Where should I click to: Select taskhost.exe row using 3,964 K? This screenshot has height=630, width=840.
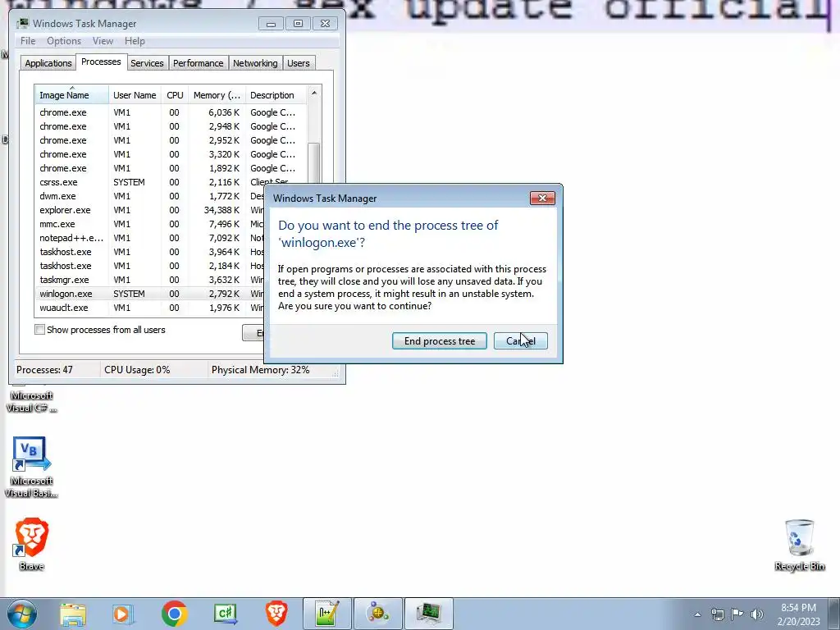150,252
